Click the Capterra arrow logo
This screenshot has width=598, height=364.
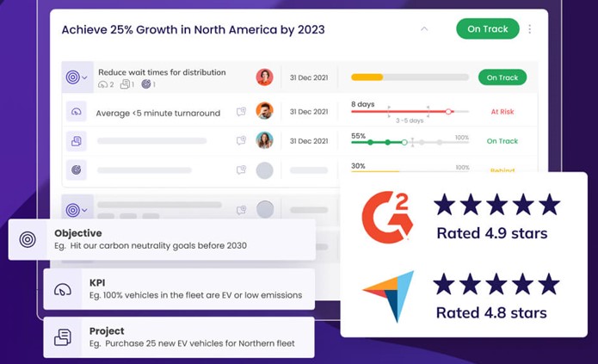tap(388, 297)
